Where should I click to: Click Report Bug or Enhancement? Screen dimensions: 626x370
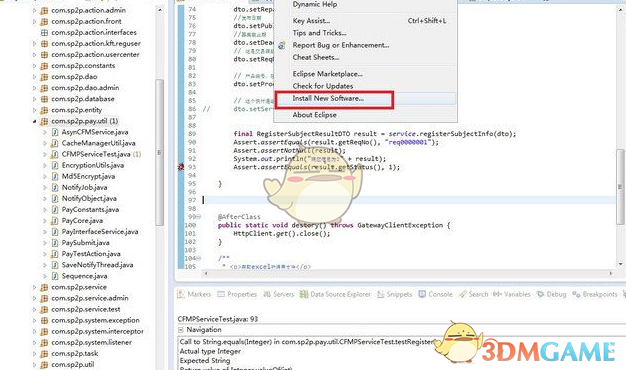(341, 45)
